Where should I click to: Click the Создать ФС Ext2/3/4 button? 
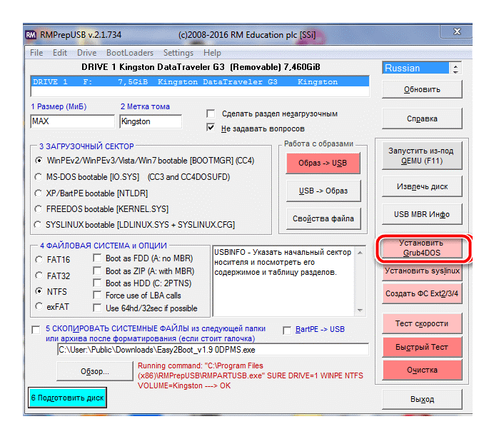(422, 293)
